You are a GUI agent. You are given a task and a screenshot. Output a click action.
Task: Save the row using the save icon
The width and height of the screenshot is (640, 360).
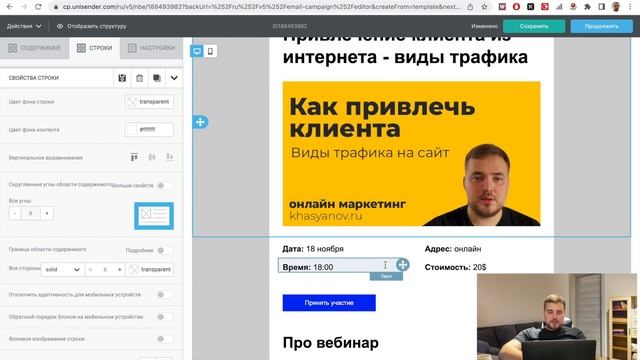tap(122, 78)
